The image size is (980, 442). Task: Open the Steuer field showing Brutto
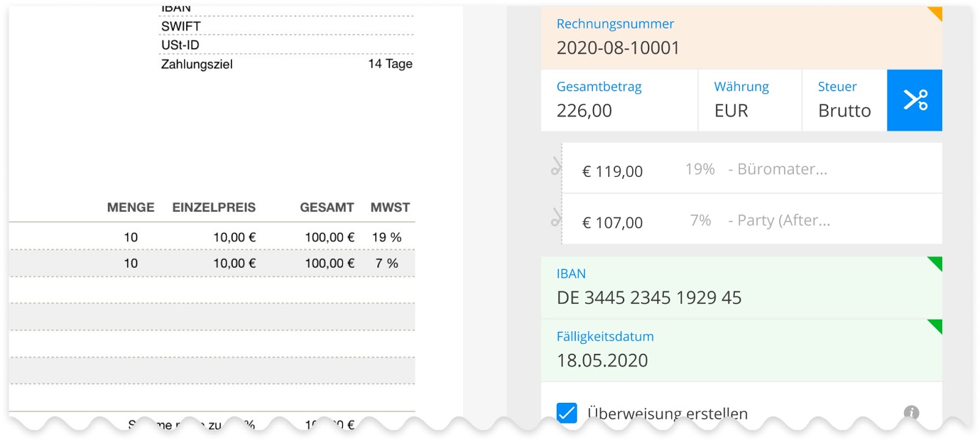point(845,100)
